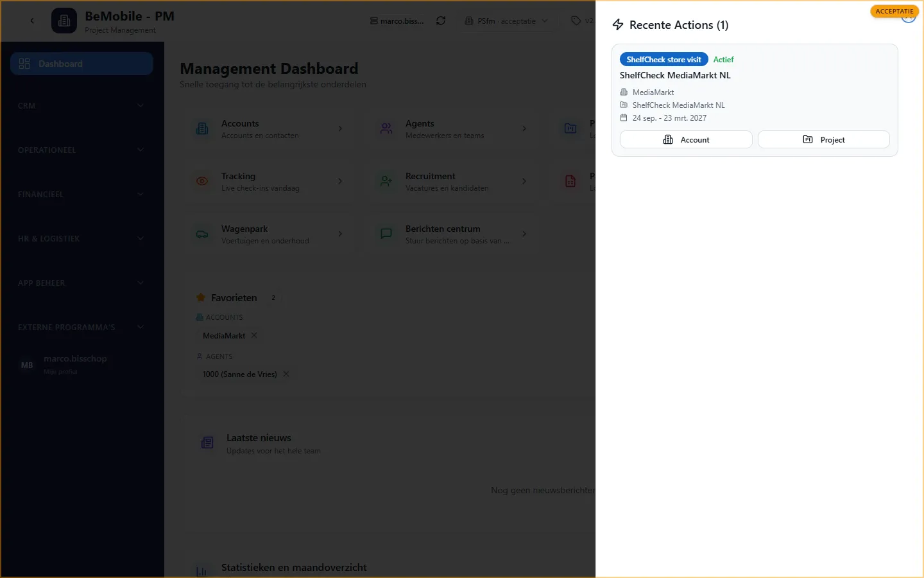Click the MB user avatar in the sidebar
924x578 pixels.
(x=27, y=365)
